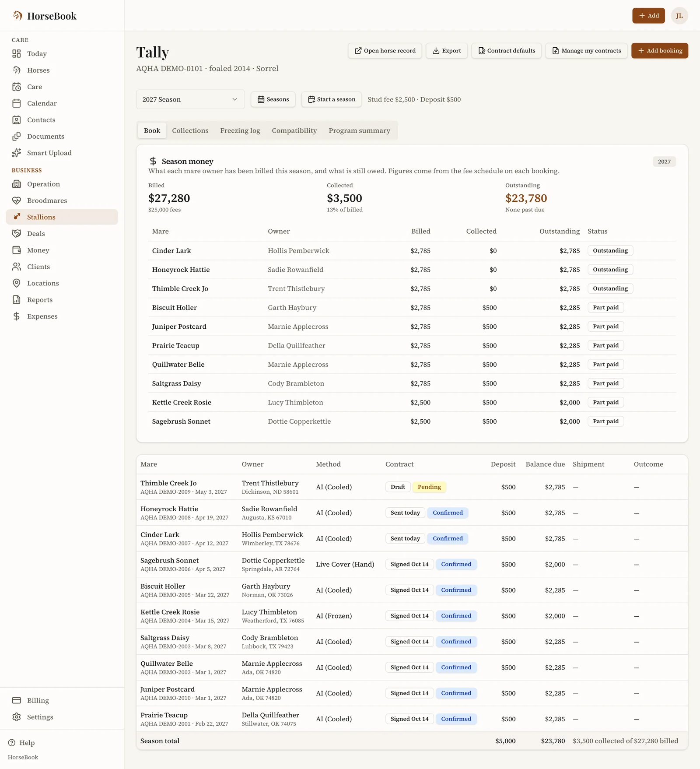Open the 2027 Season dropdown
The width and height of the screenshot is (700, 769).
point(190,100)
